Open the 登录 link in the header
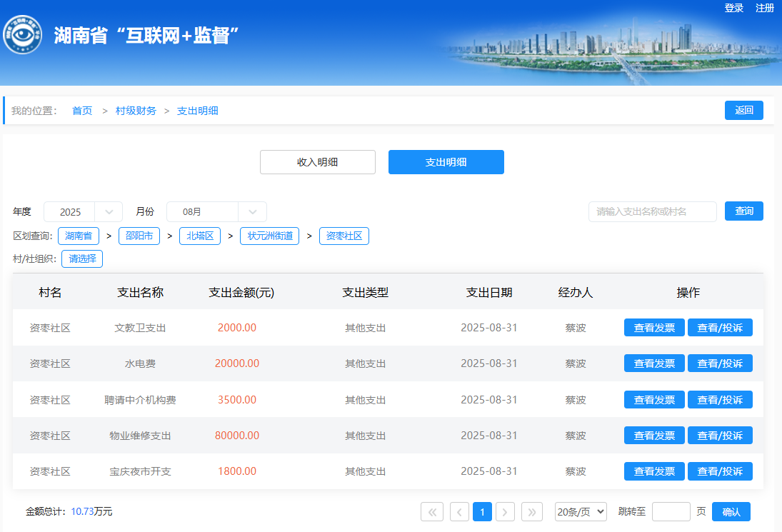 [x=734, y=8]
